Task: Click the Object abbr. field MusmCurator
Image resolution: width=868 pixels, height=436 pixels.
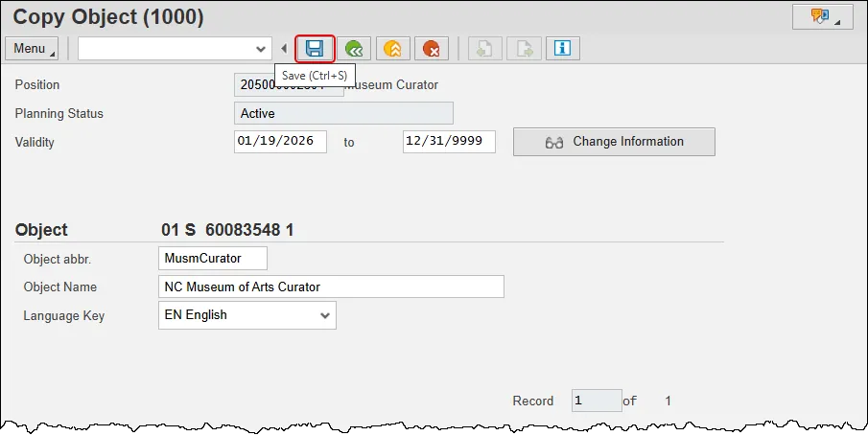Action: pyautogui.click(x=213, y=259)
